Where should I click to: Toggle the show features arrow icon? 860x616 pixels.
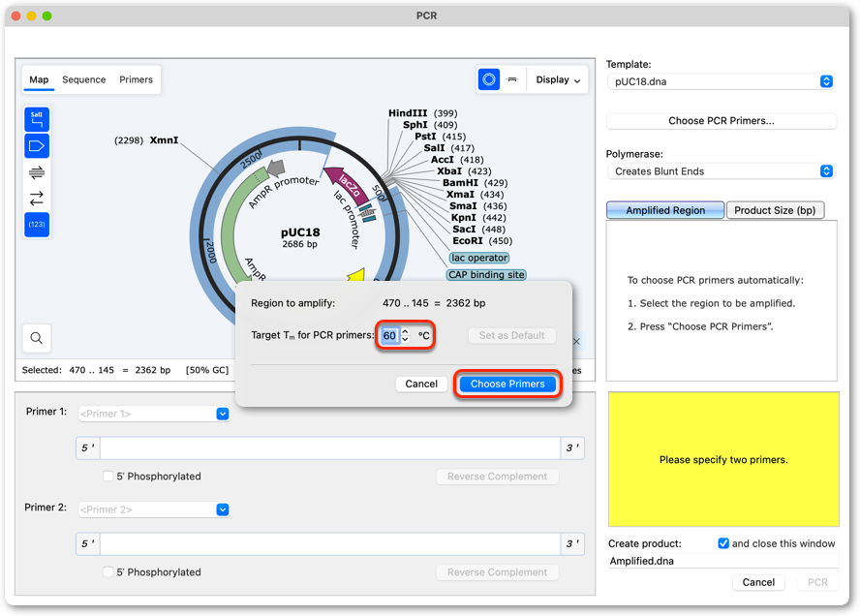click(37, 146)
